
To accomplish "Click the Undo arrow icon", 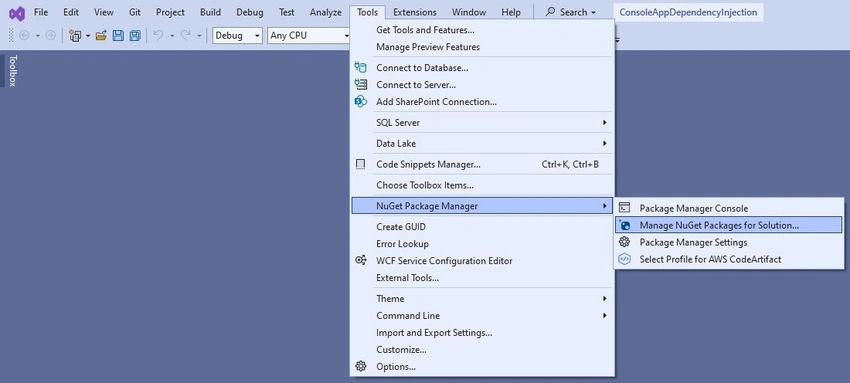I will tap(158, 36).
